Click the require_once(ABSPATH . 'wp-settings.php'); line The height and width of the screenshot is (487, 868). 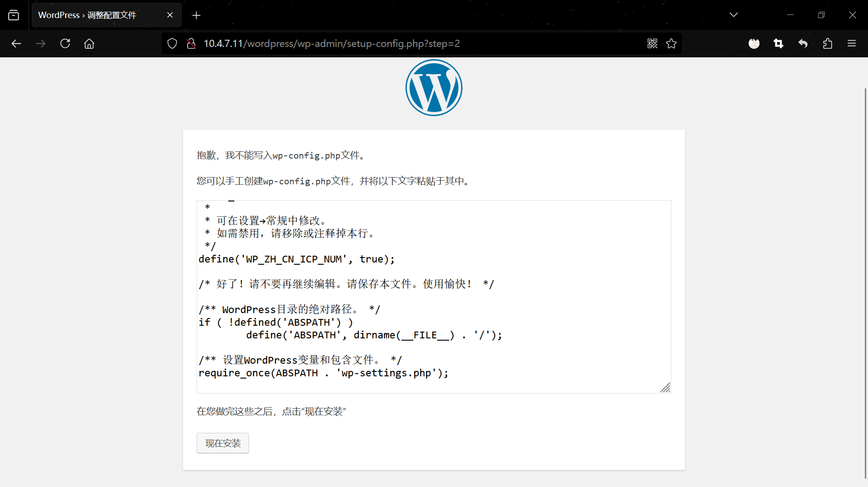click(323, 373)
